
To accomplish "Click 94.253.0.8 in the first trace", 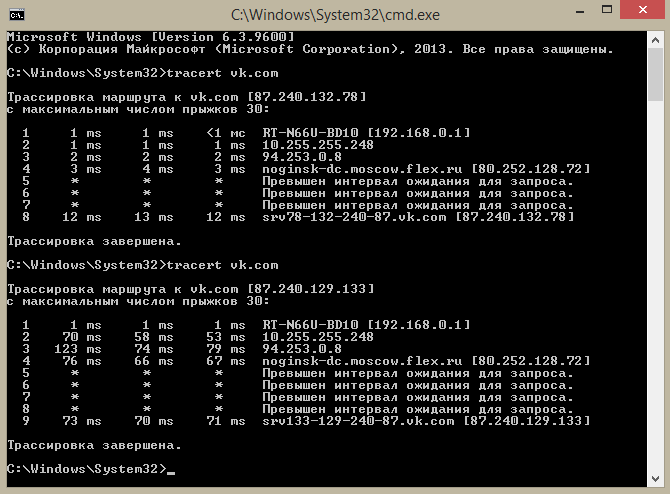I will [x=302, y=157].
